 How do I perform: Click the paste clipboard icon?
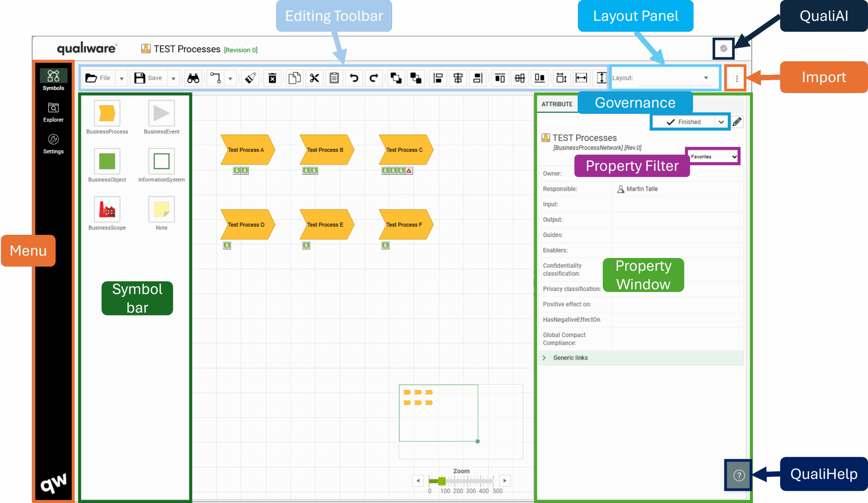coord(334,78)
